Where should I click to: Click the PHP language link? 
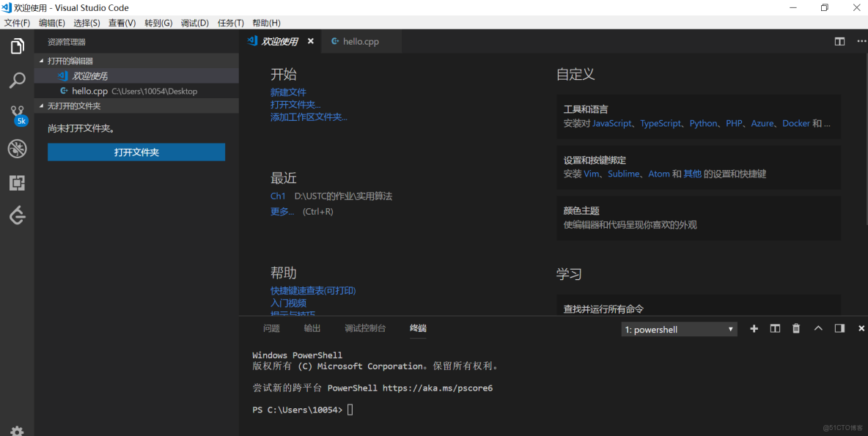734,123
